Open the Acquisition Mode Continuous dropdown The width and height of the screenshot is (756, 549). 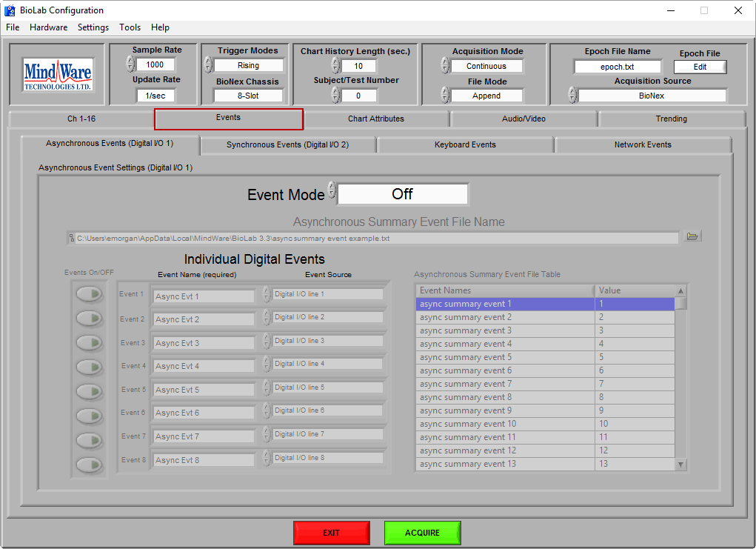tap(486, 66)
